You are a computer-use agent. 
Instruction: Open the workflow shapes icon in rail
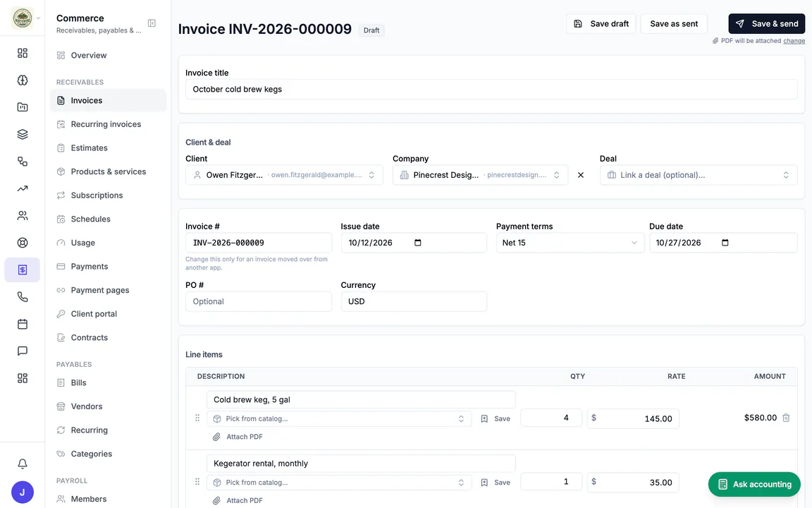[23, 161]
